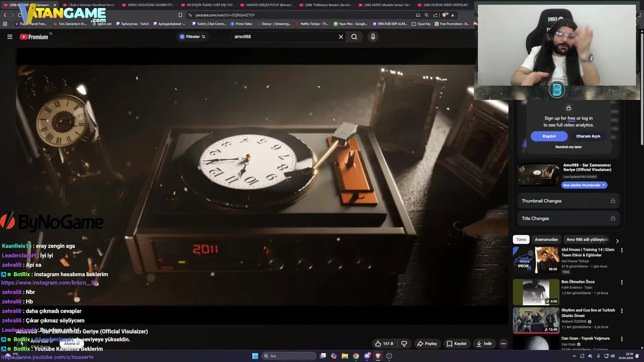Screen dimensions: 644x362
Task: Click the Brave shields icon in address bar
Action: (x=445, y=15)
